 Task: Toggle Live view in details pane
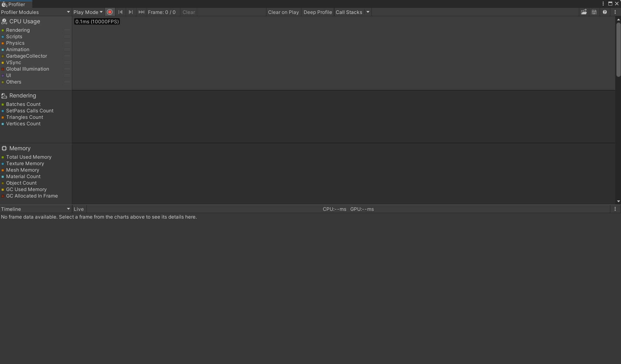(x=79, y=209)
